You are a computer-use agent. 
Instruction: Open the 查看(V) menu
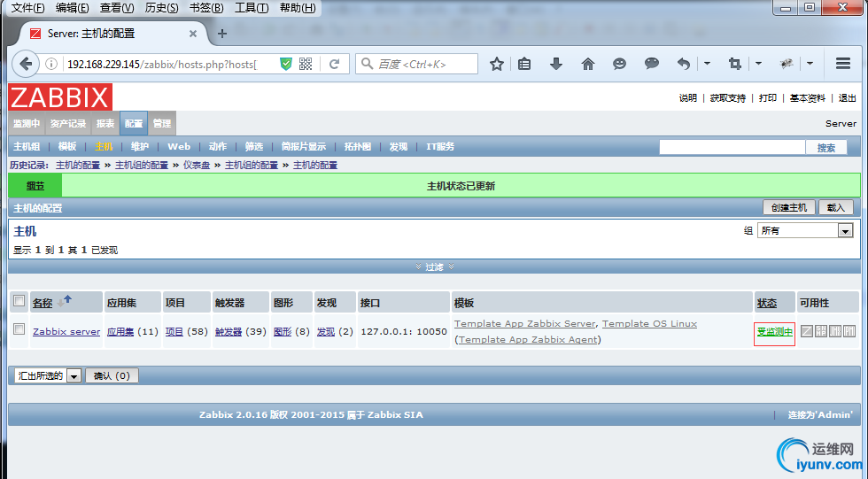click(117, 8)
